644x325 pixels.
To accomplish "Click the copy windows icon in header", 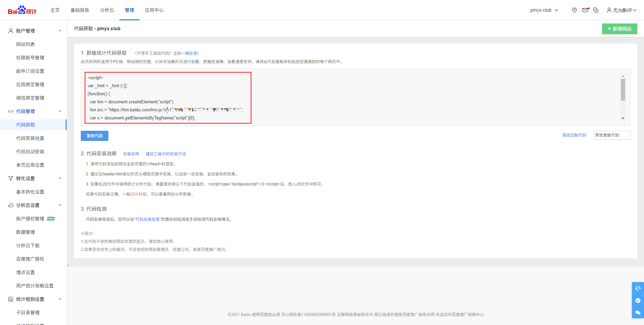I will [596, 10].
